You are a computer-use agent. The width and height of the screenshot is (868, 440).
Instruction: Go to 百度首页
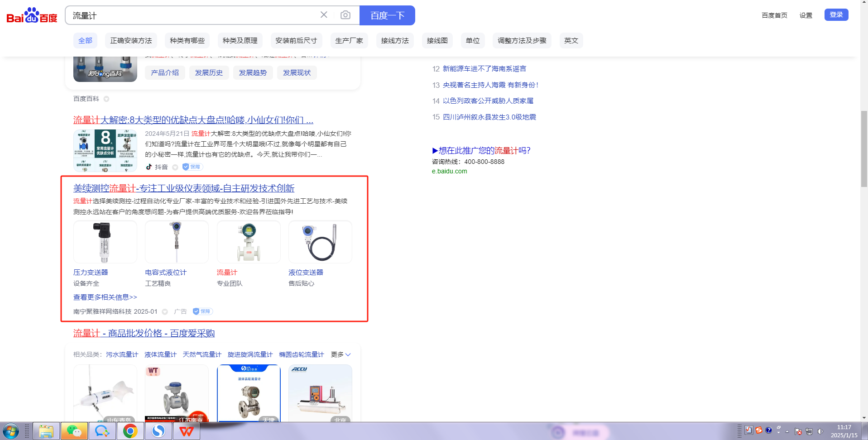click(774, 15)
